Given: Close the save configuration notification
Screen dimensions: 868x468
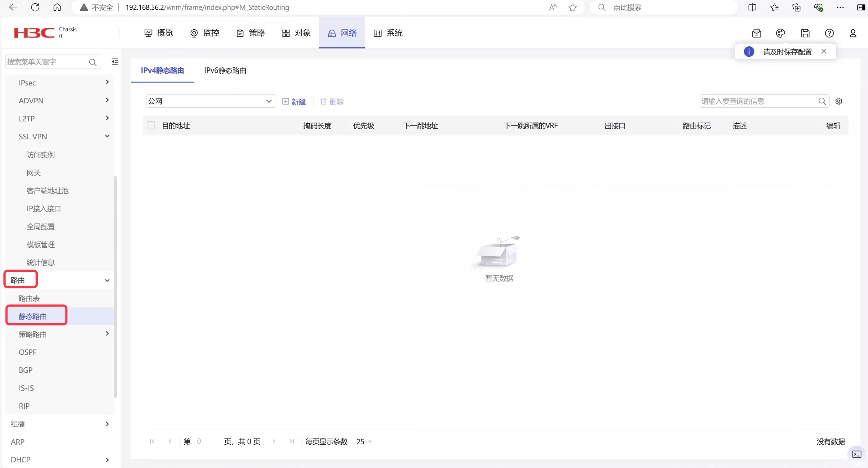Looking at the screenshot, I should (x=824, y=51).
